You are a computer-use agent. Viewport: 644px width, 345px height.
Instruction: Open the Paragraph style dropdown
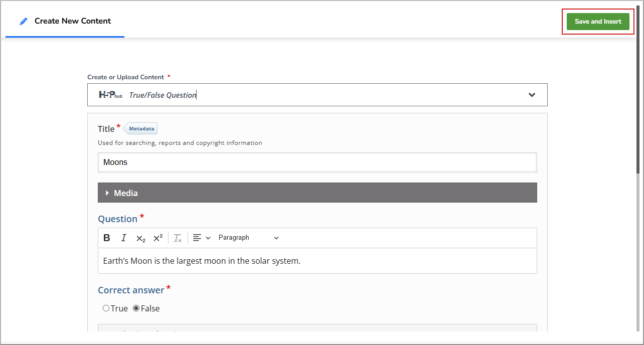pyautogui.click(x=248, y=237)
